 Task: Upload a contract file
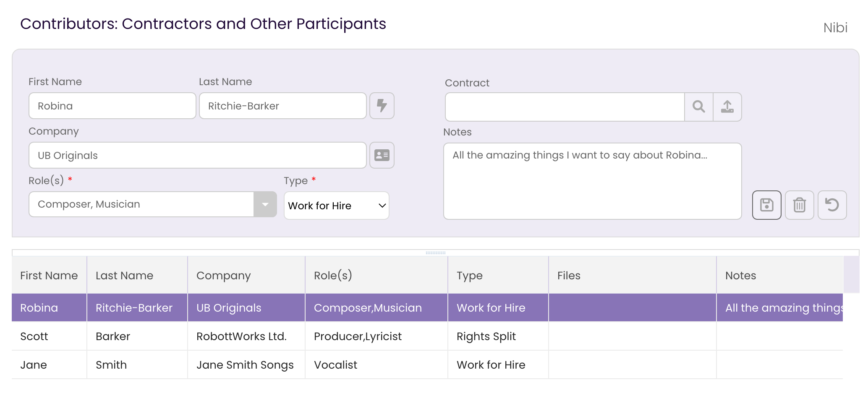pyautogui.click(x=727, y=107)
